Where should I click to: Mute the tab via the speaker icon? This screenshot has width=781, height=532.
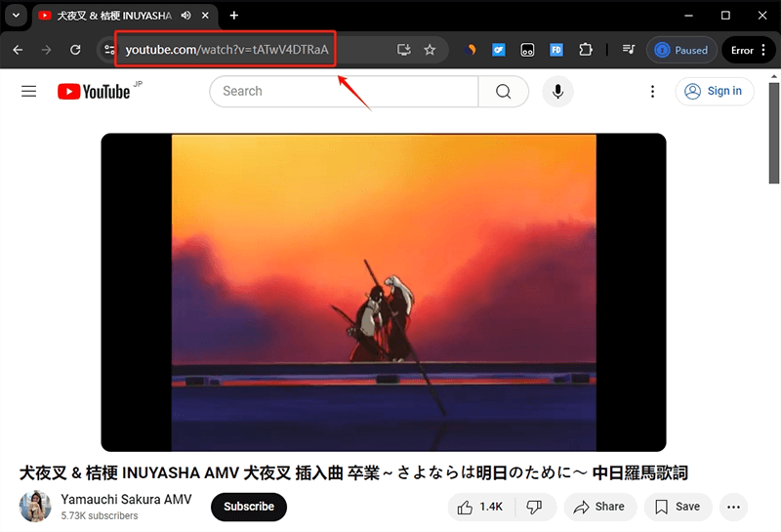(x=185, y=16)
